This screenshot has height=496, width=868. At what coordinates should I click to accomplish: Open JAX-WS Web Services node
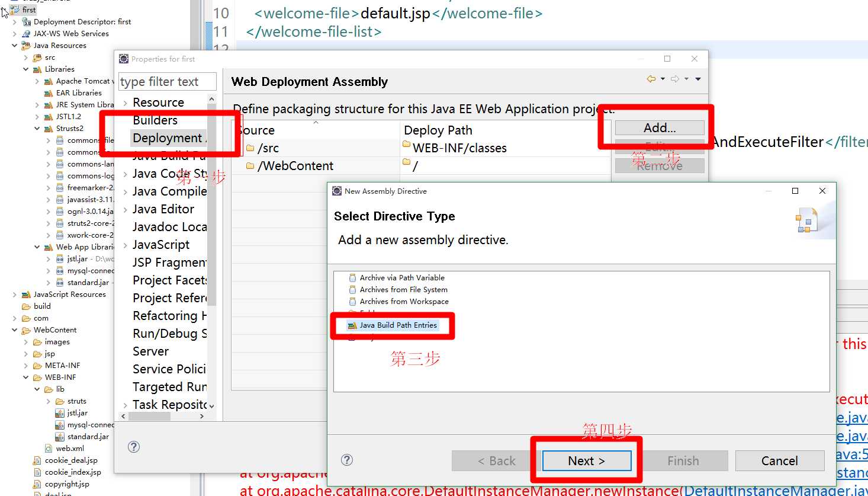point(71,34)
